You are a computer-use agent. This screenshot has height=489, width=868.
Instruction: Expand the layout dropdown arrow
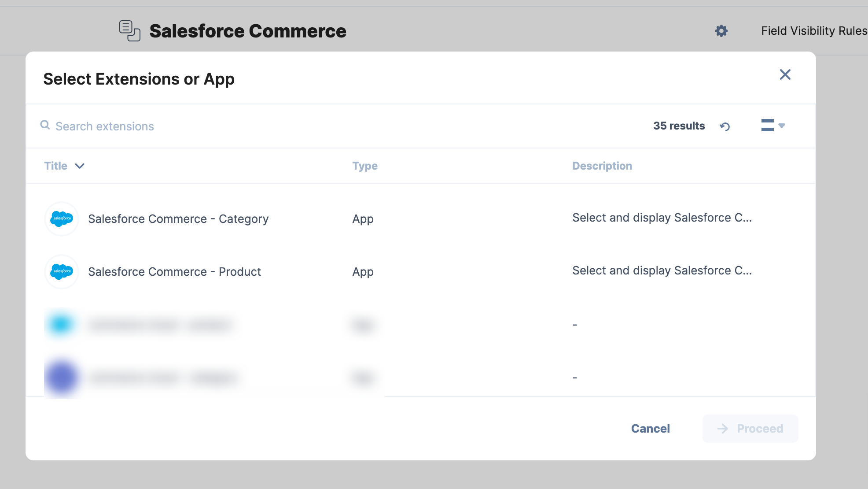pyautogui.click(x=782, y=126)
